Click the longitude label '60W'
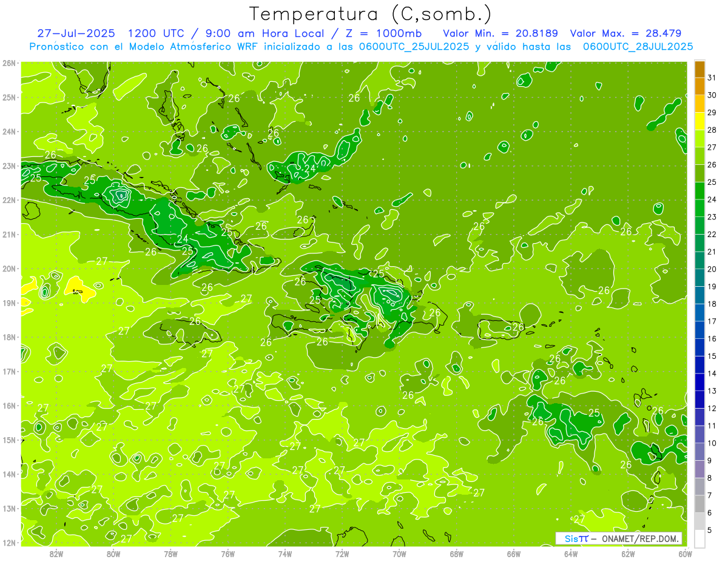The height and width of the screenshot is (562, 728). [x=686, y=554]
